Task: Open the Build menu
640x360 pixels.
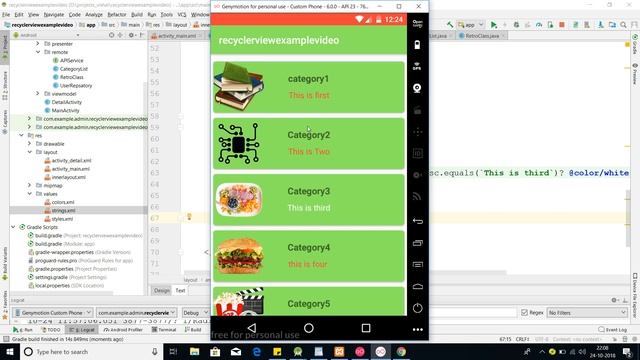Action: click(137, 14)
